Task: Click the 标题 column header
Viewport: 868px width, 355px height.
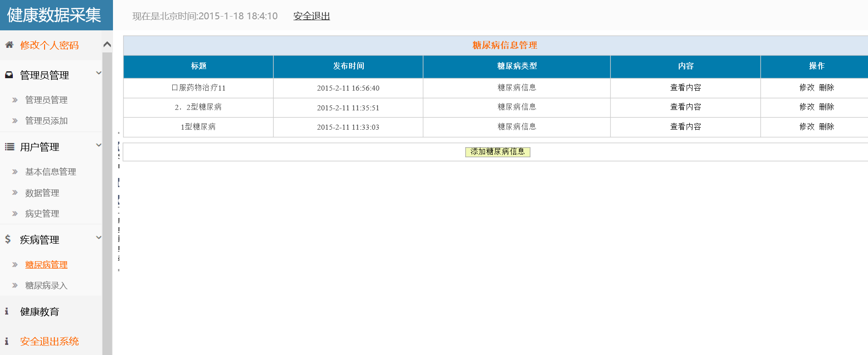Action: (x=198, y=66)
